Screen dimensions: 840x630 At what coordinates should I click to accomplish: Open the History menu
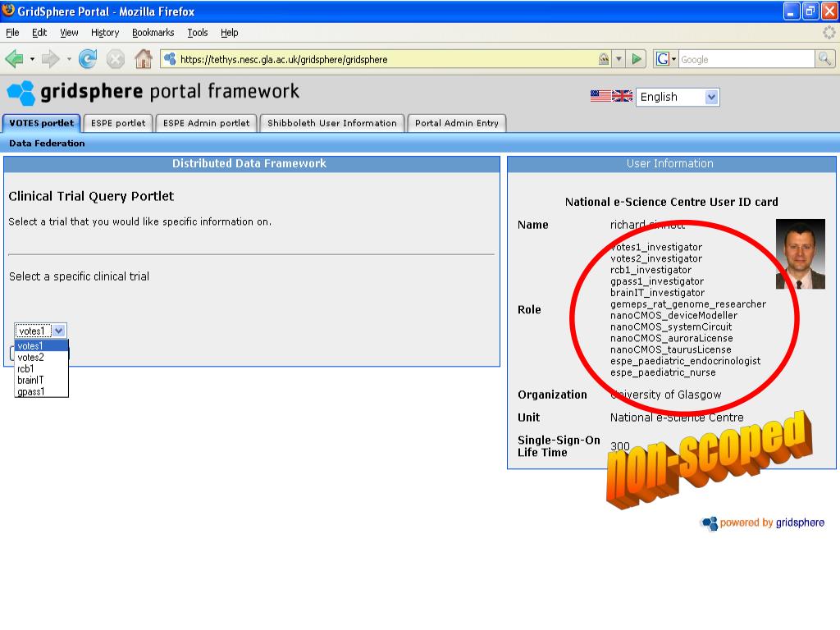point(105,33)
